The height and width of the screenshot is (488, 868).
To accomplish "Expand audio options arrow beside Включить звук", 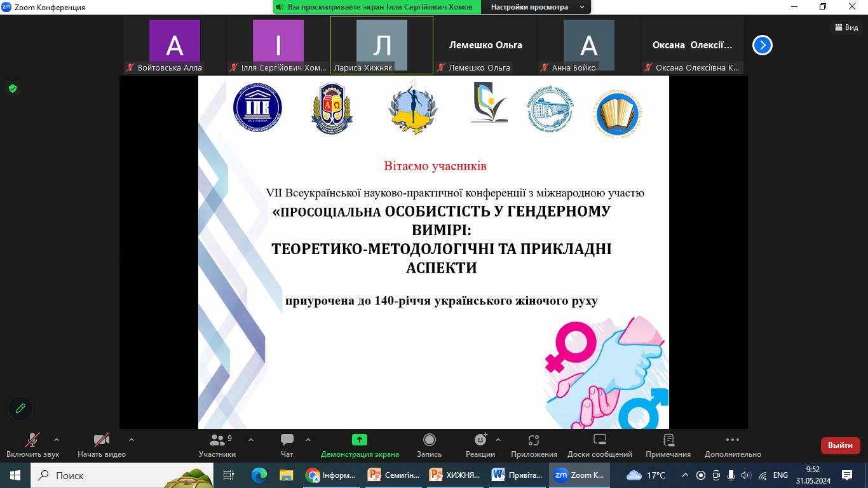I will pyautogui.click(x=57, y=440).
